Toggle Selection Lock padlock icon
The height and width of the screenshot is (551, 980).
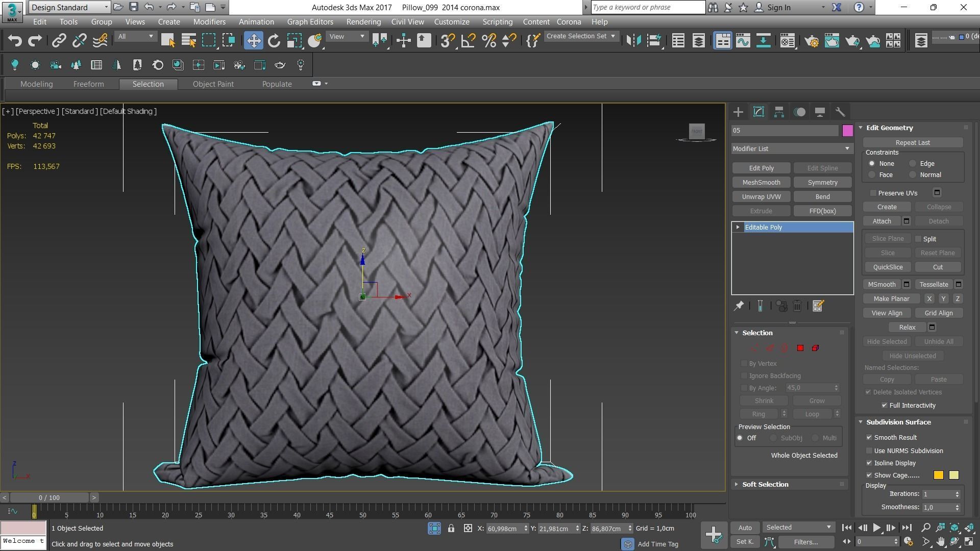coord(451,529)
